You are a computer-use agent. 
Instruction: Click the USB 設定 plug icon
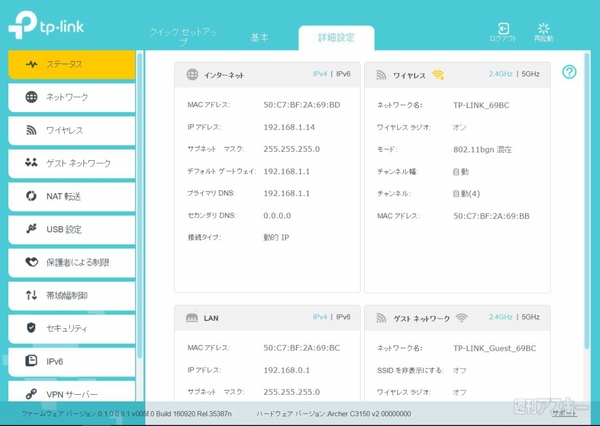[x=31, y=229]
